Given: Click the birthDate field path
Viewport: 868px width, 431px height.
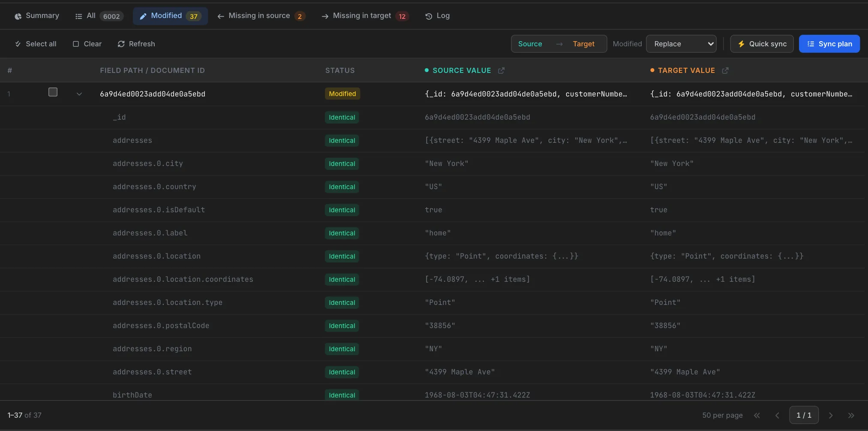Looking at the screenshot, I should click(132, 395).
